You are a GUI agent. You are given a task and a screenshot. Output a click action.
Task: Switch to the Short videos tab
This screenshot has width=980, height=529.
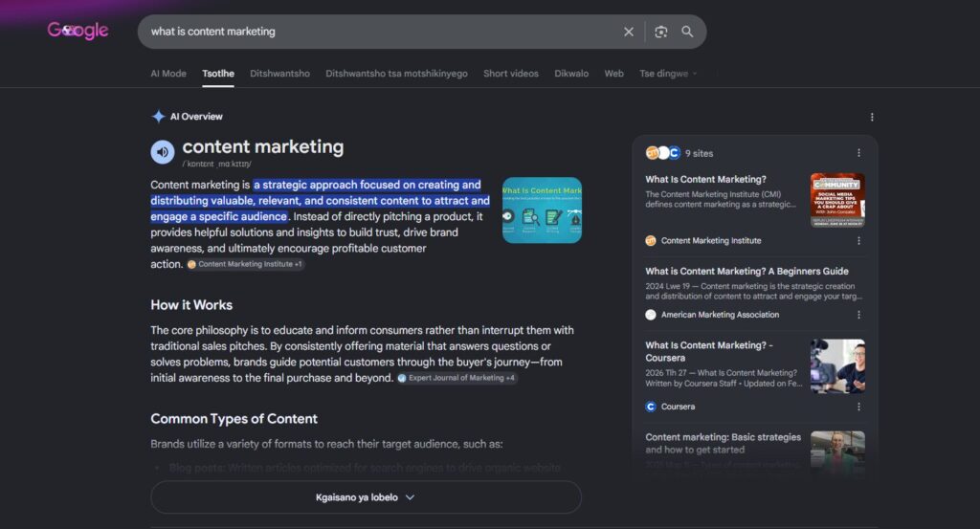[x=511, y=74]
